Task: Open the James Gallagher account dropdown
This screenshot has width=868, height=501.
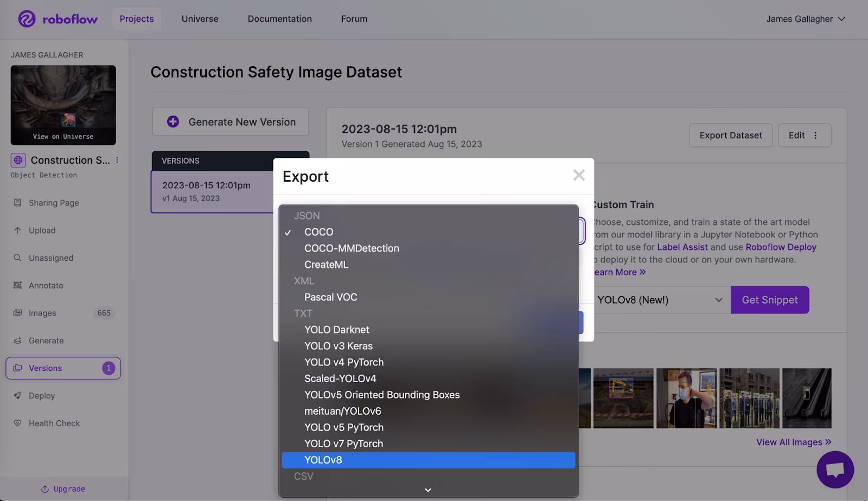Action: (x=806, y=19)
